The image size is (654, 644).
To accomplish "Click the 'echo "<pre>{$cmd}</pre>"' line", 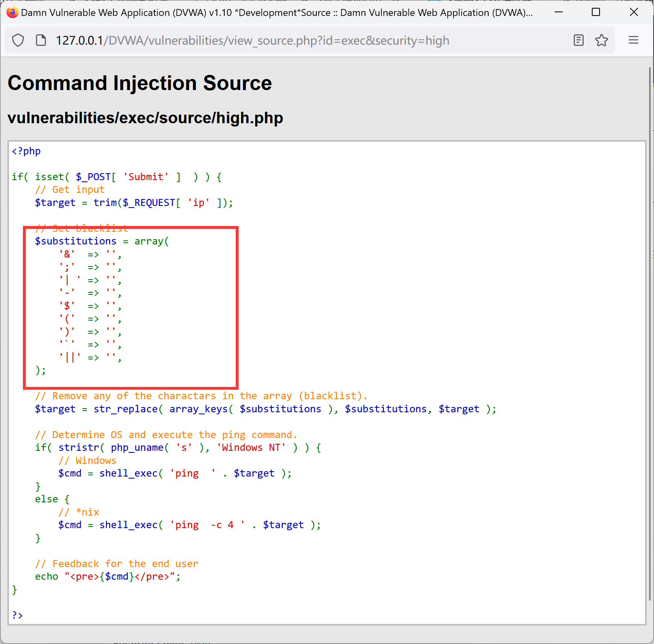I will pyautogui.click(x=108, y=576).
